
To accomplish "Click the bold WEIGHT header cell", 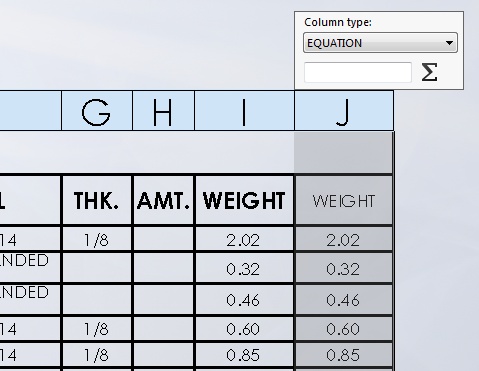I will [x=244, y=200].
